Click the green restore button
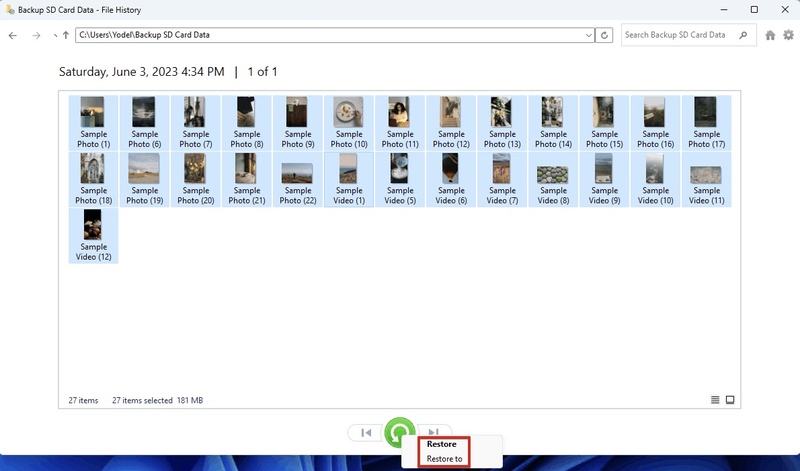Screen dimensions: 800x471 tap(399, 432)
